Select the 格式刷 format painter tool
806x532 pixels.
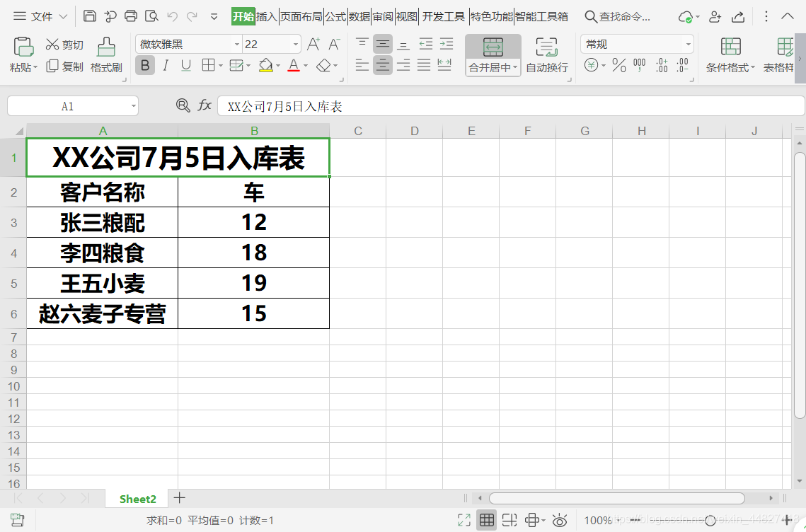coord(105,53)
